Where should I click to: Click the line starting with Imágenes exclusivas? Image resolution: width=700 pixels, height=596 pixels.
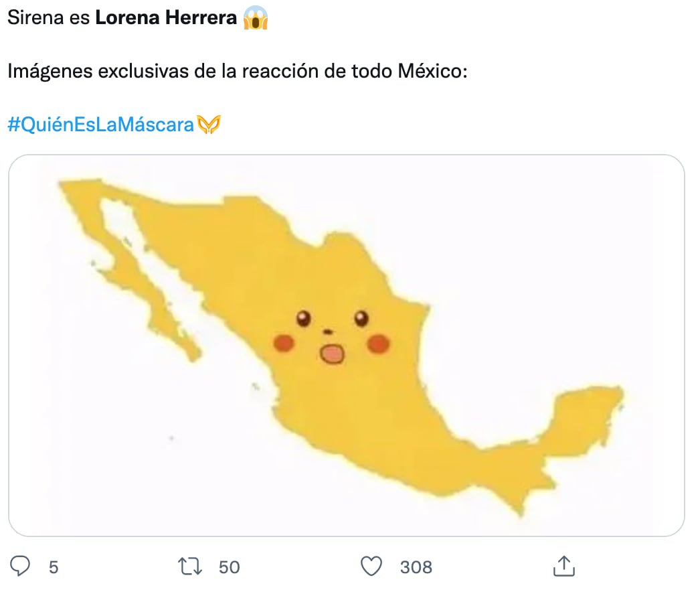[237, 71]
